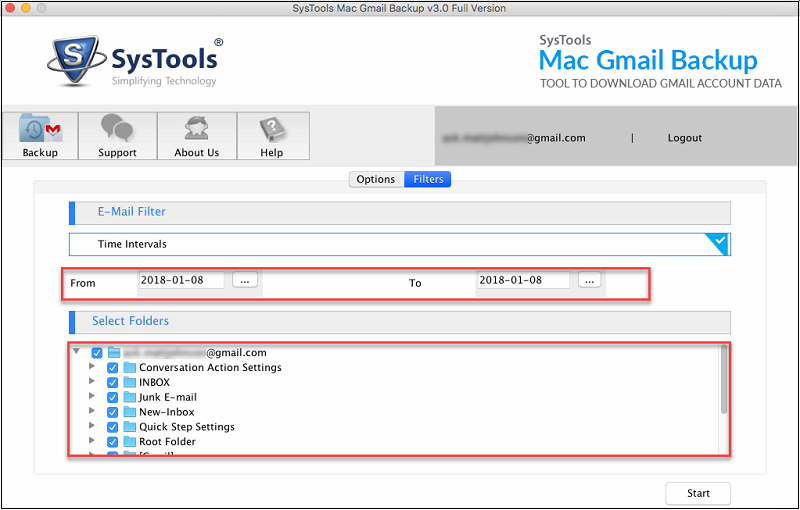Click the Conversation Action Settings folder icon
Image resolution: width=800 pixels, height=510 pixels.
[130, 367]
